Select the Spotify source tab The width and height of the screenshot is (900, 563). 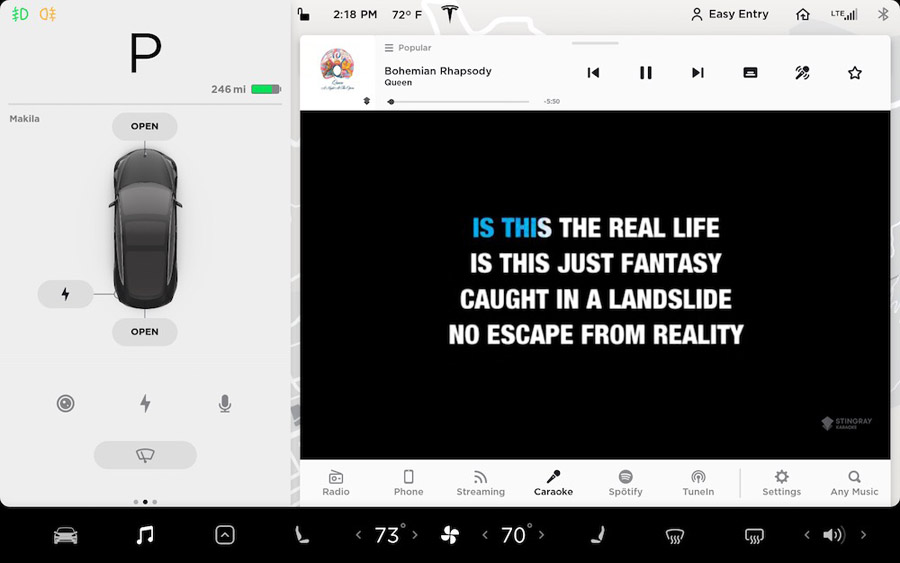pyautogui.click(x=625, y=483)
